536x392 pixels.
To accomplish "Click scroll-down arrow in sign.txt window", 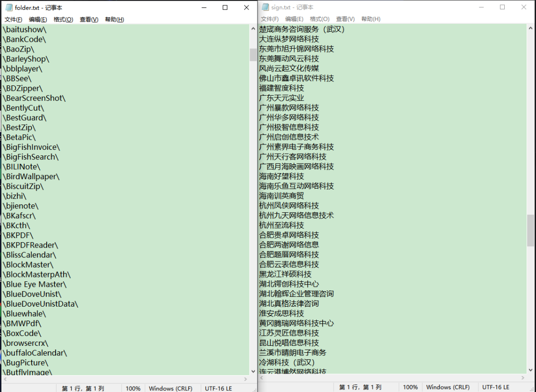I will click(531, 370).
